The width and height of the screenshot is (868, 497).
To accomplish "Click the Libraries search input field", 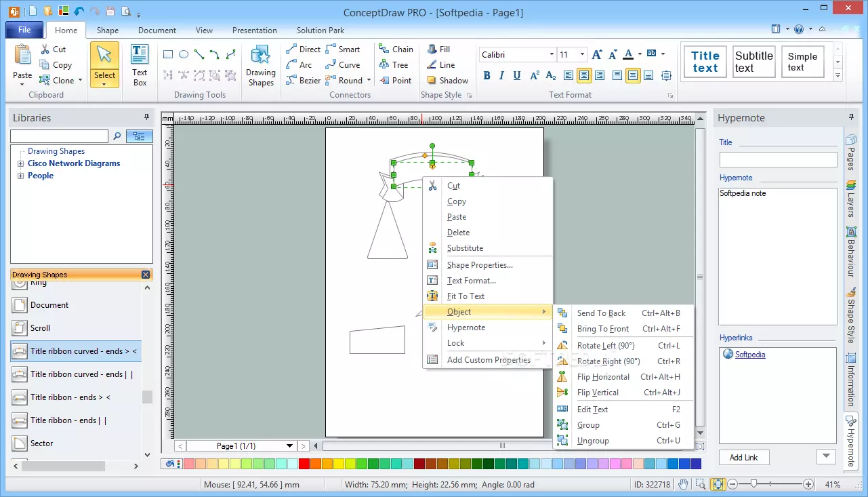I will pos(59,136).
